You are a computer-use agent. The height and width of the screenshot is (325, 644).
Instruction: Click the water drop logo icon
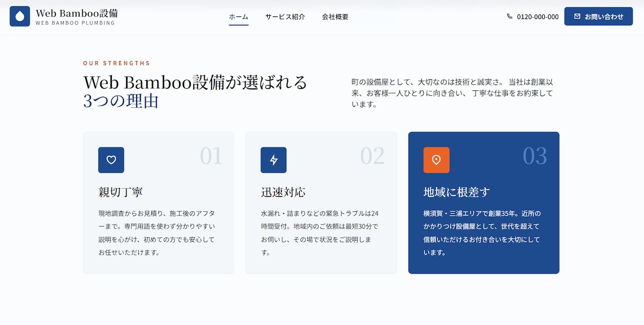click(x=20, y=16)
